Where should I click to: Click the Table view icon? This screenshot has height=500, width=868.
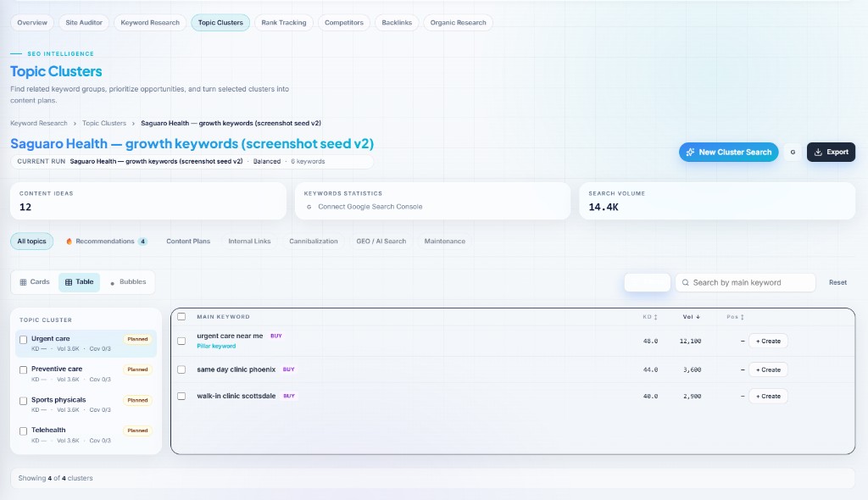tap(69, 282)
